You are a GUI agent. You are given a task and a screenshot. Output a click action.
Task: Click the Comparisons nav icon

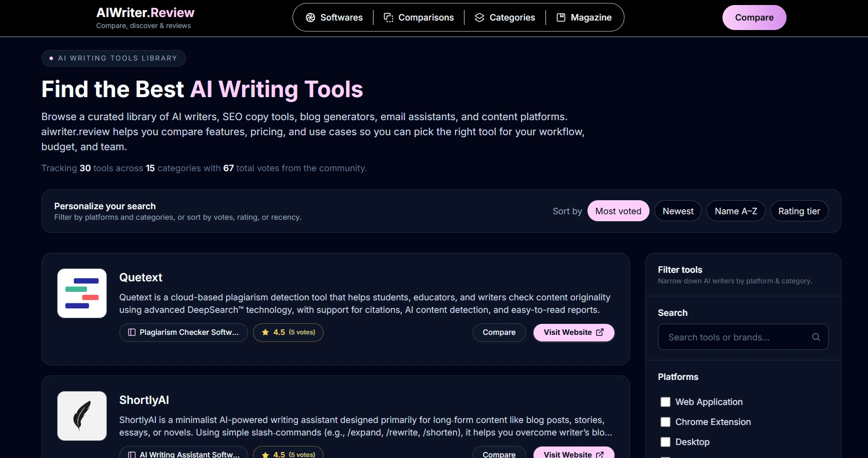click(x=388, y=18)
